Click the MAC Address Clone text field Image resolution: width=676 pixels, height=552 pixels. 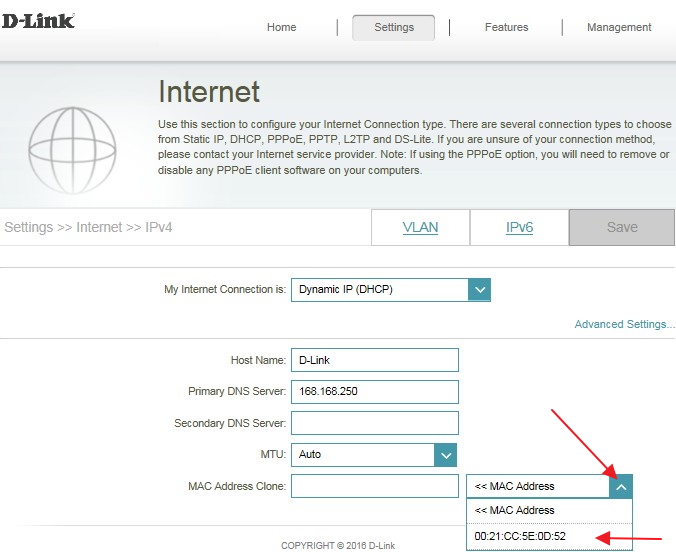(374, 487)
